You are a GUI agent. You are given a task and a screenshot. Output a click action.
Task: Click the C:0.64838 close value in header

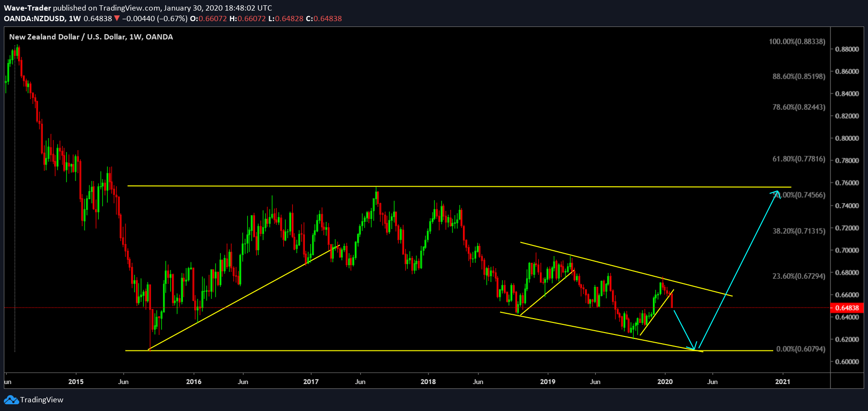point(324,19)
